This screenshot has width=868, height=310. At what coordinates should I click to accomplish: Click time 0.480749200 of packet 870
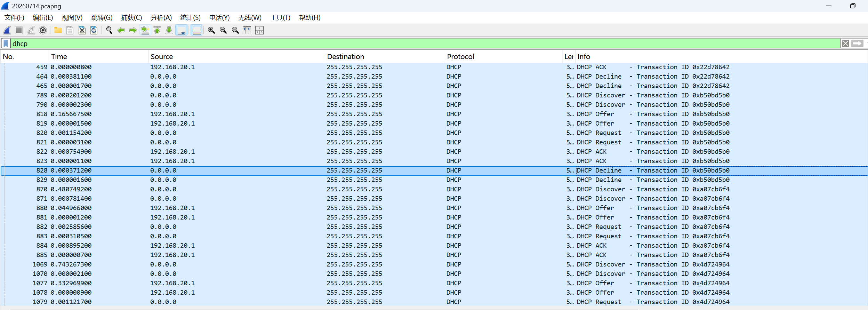71,189
